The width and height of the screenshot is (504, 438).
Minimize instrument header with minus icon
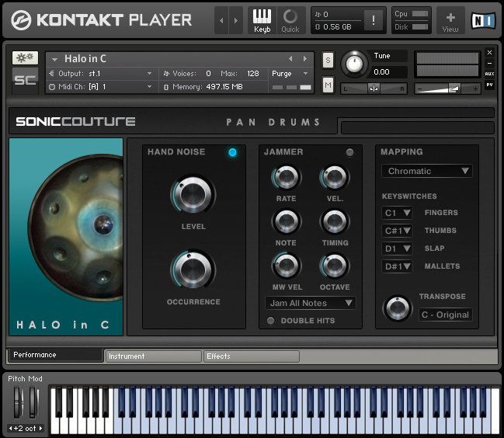489,64
